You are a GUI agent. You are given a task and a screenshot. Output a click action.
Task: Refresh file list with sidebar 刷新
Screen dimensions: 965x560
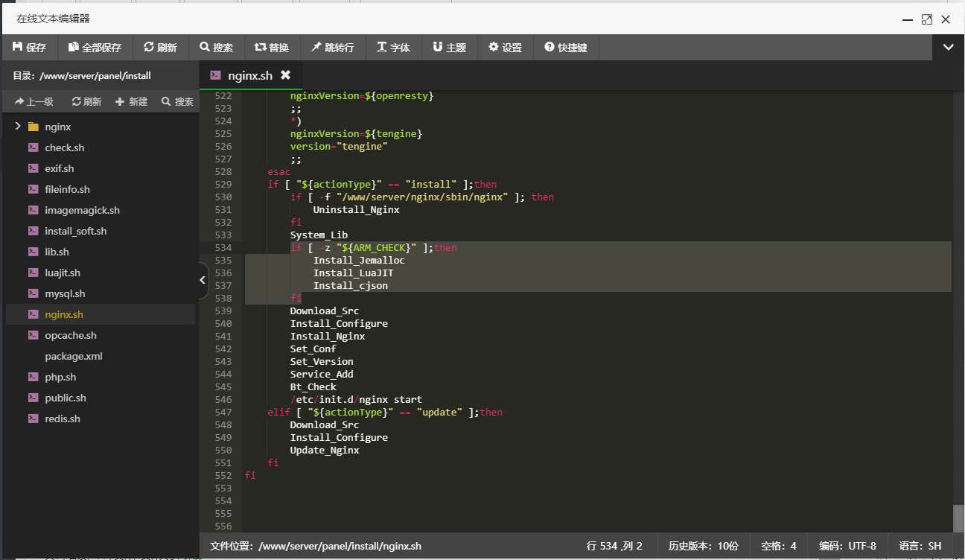(x=86, y=101)
